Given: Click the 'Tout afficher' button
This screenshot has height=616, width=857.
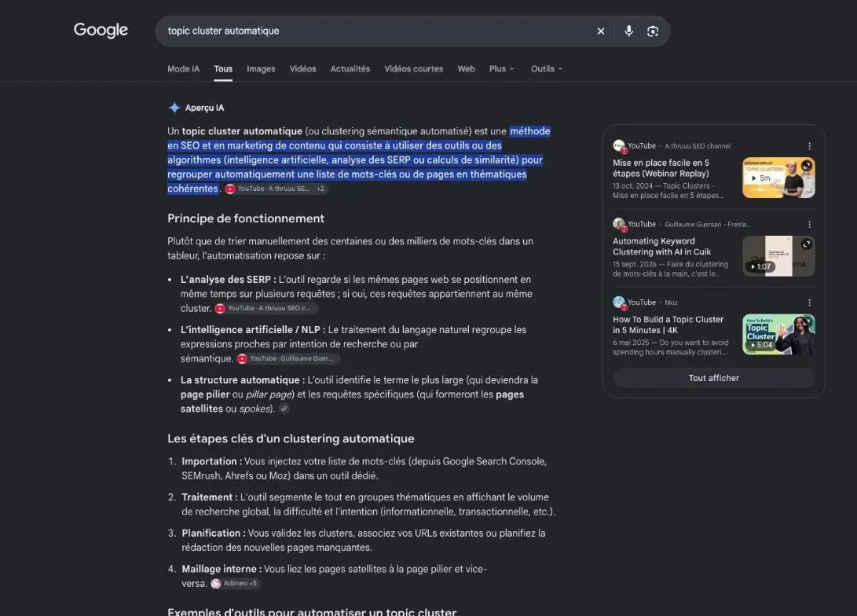Looking at the screenshot, I should point(713,378).
